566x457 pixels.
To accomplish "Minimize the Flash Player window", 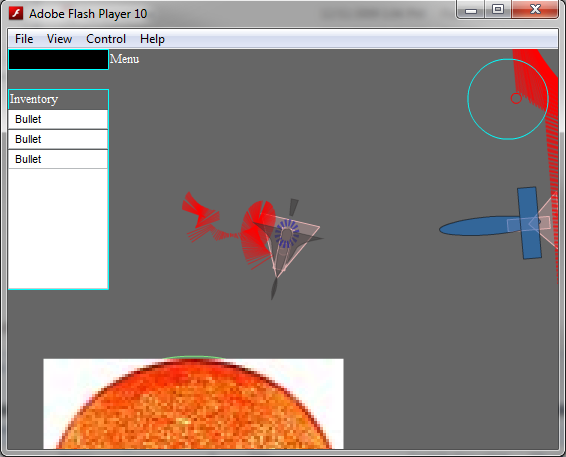I will 471,10.
